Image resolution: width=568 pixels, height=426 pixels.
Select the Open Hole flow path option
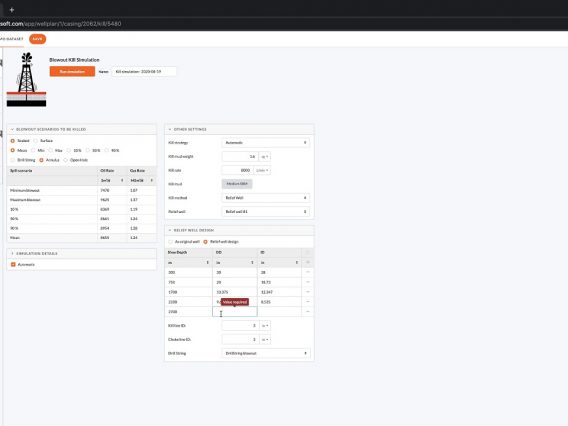click(66, 160)
